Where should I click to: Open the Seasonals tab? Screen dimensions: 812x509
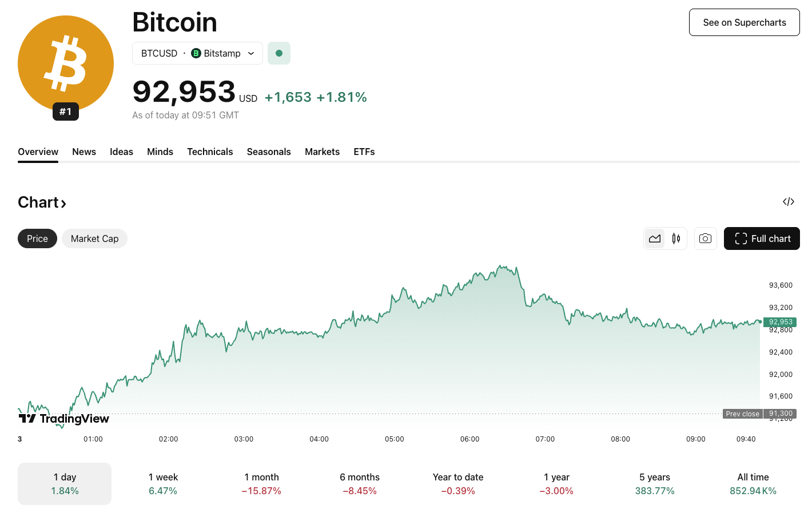tap(269, 152)
